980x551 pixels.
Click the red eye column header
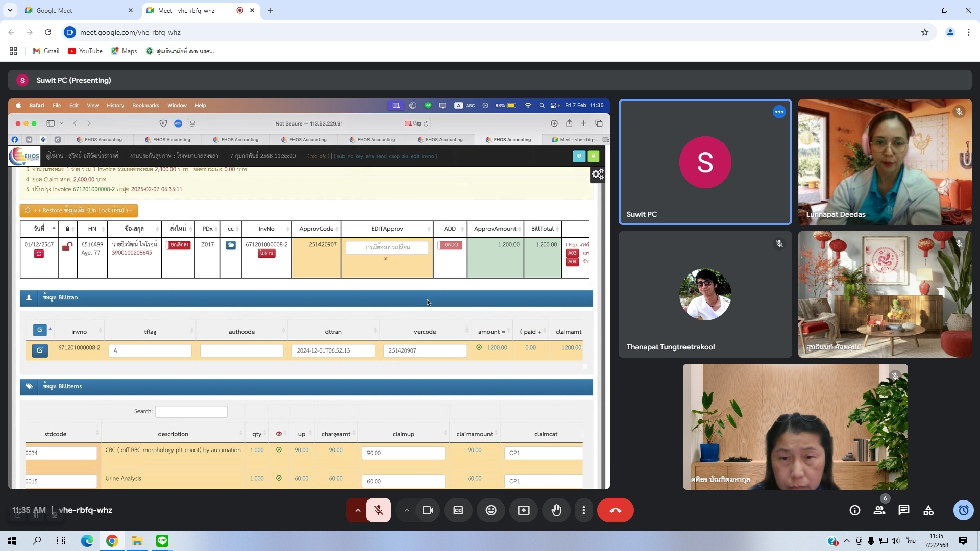click(x=279, y=434)
